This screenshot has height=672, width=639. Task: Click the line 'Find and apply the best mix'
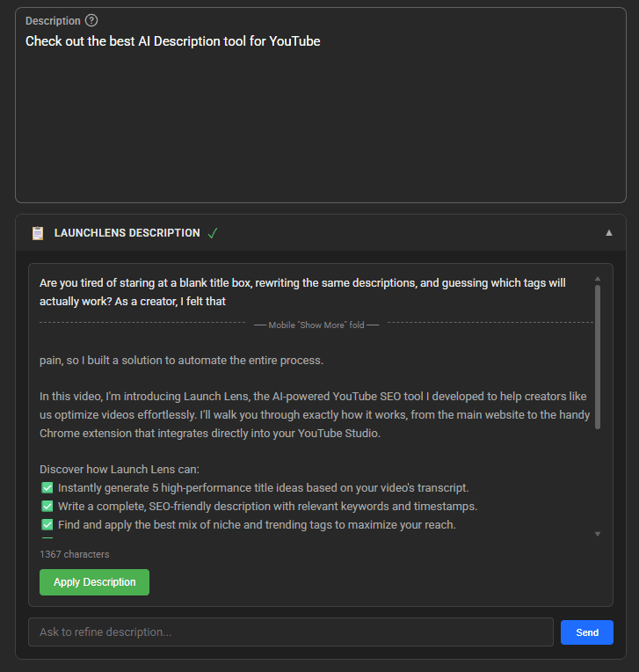(x=257, y=524)
